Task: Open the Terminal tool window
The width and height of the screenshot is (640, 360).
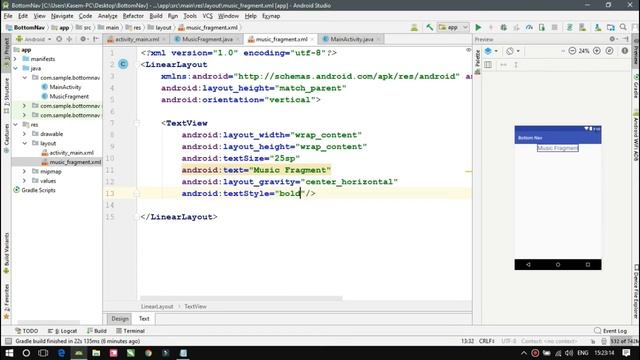Action: 130,331
